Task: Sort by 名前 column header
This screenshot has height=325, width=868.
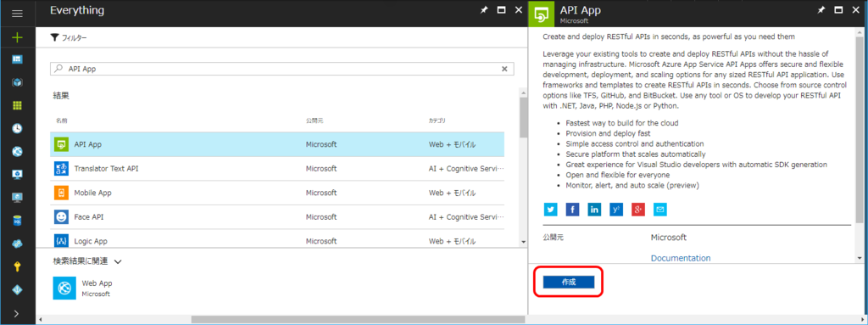Action: pos(60,120)
